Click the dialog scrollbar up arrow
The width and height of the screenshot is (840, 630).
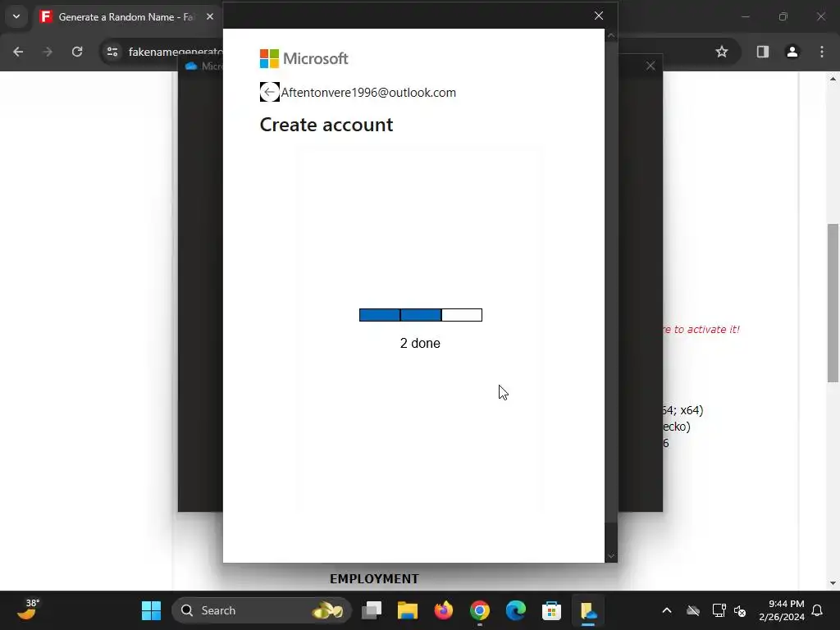[x=610, y=35]
